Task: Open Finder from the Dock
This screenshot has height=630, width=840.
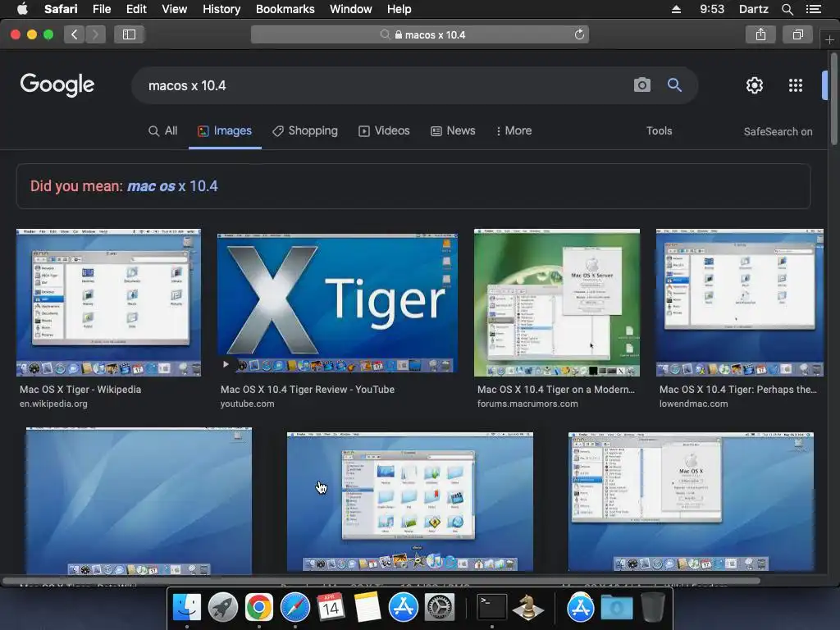Action: point(186,608)
